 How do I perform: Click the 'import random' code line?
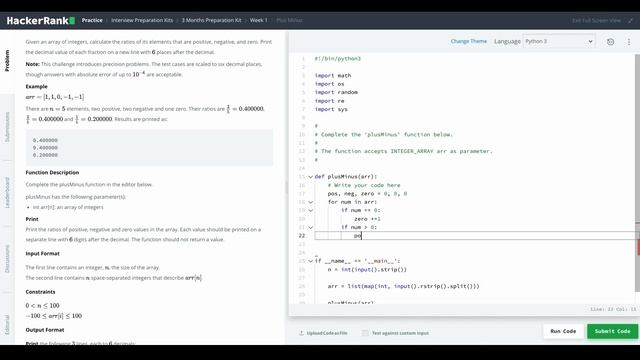pos(336,92)
